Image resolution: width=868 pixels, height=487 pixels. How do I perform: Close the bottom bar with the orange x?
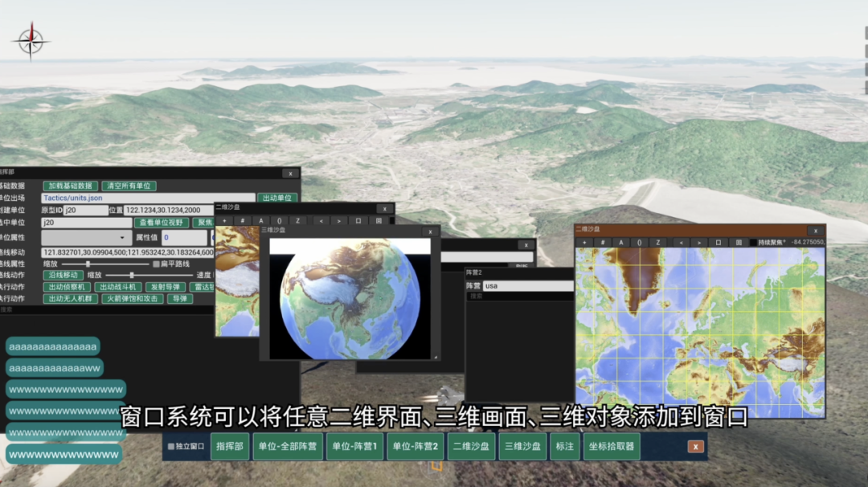tap(695, 447)
